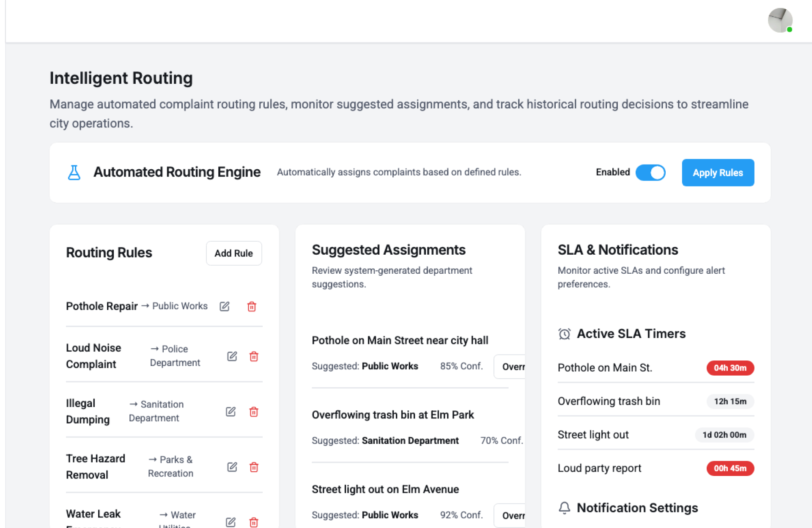Click the 00h 45m Loud party badge
This screenshot has height=528, width=812.
(730, 468)
